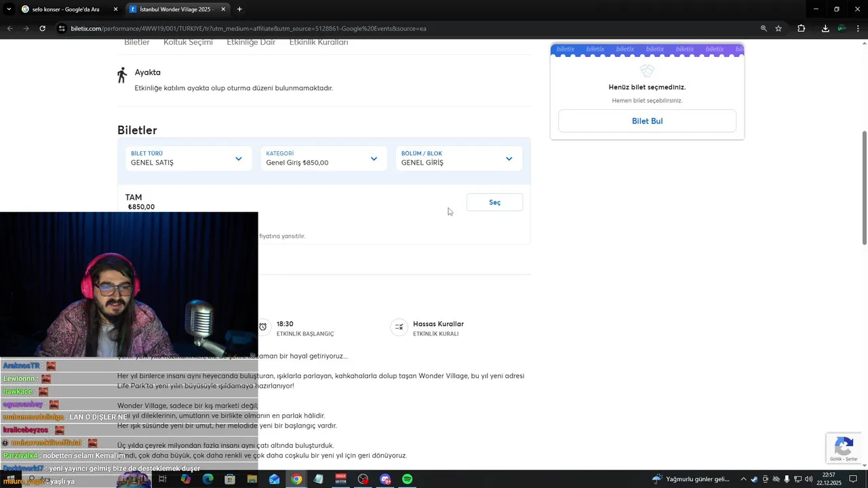Screen dimensions: 868x488
Task: Open the clock showing 22:57
Action: pyautogui.click(x=829, y=479)
